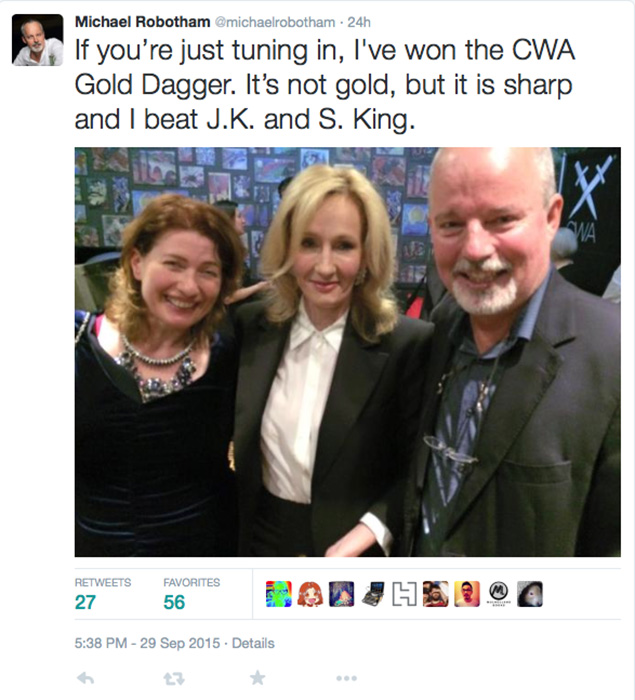Image resolution: width=635 pixels, height=700 pixels.
Task: Retweet using the retweet arrows icon
Action: 174,679
